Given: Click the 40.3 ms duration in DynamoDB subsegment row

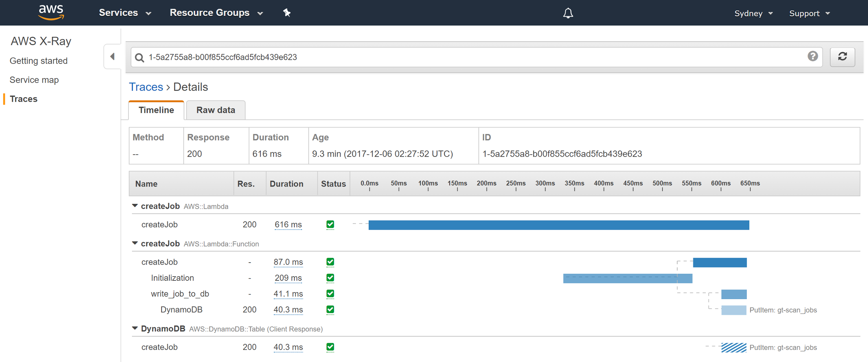Looking at the screenshot, I should tap(288, 310).
